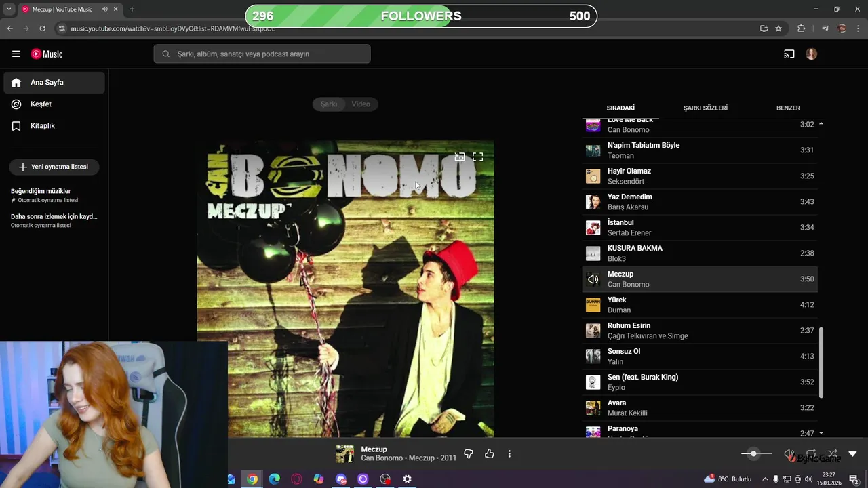Open Chrome media controls icon
Image resolution: width=868 pixels, height=488 pixels.
[x=825, y=28]
